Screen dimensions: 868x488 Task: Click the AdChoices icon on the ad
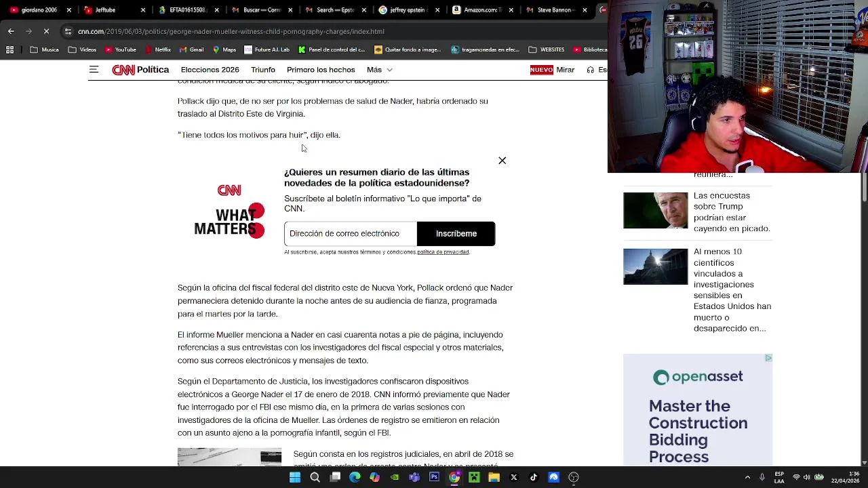768,358
